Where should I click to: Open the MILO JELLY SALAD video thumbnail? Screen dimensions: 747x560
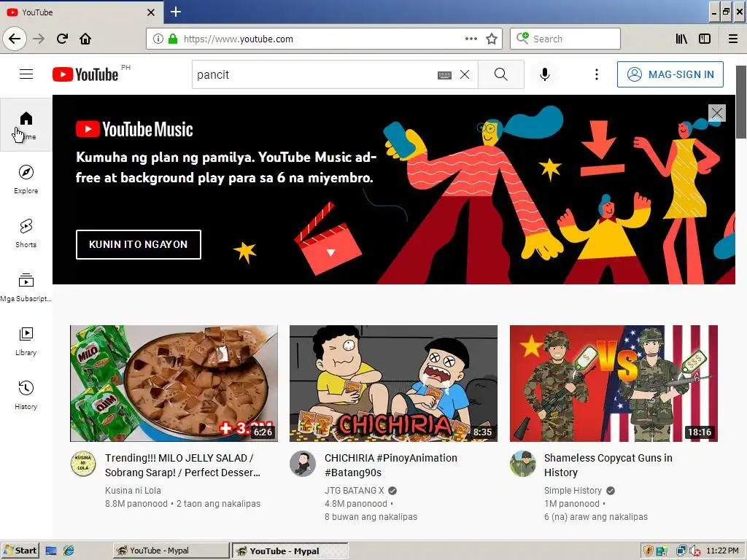[174, 384]
